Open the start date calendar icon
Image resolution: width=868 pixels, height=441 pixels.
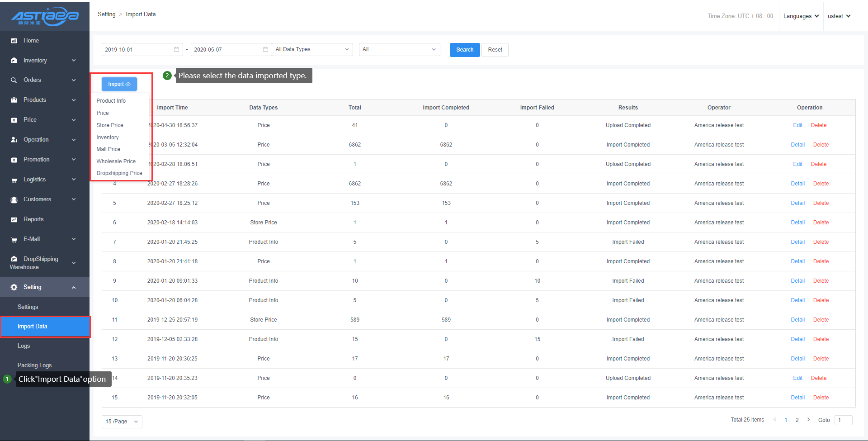(x=176, y=49)
